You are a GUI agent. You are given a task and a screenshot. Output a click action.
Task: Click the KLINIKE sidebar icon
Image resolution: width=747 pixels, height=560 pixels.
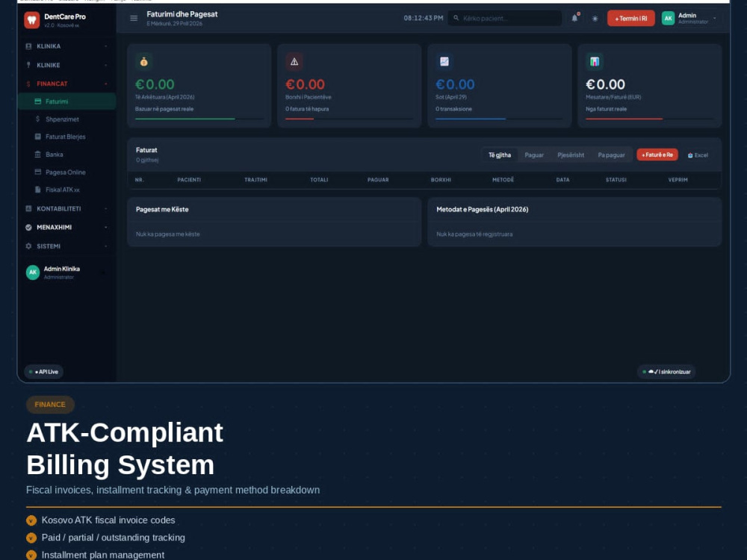[28, 65]
